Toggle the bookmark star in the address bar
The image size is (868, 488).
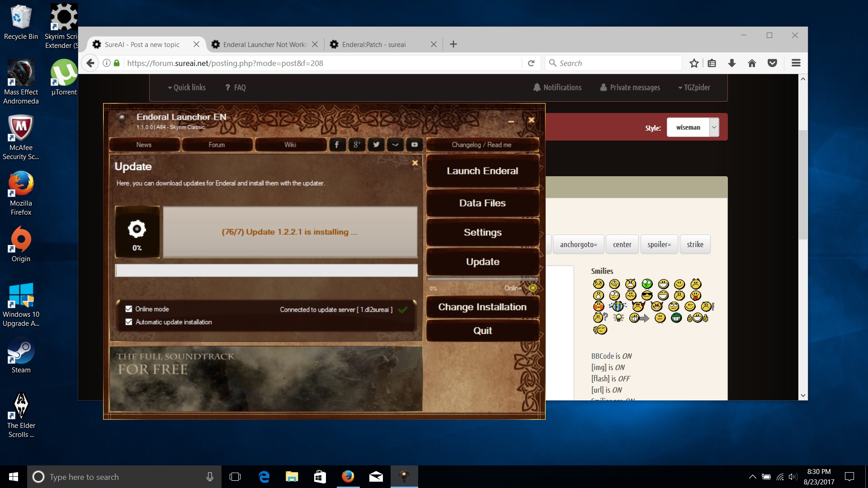[694, 63]
